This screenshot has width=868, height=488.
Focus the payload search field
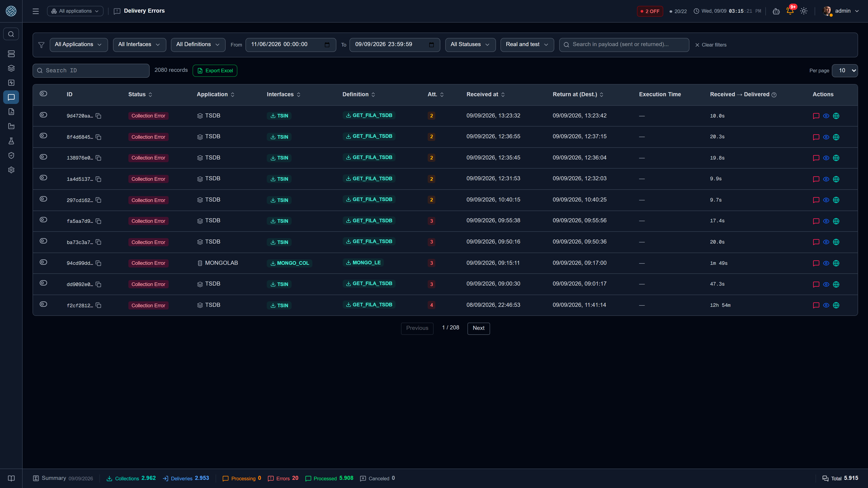624,45
